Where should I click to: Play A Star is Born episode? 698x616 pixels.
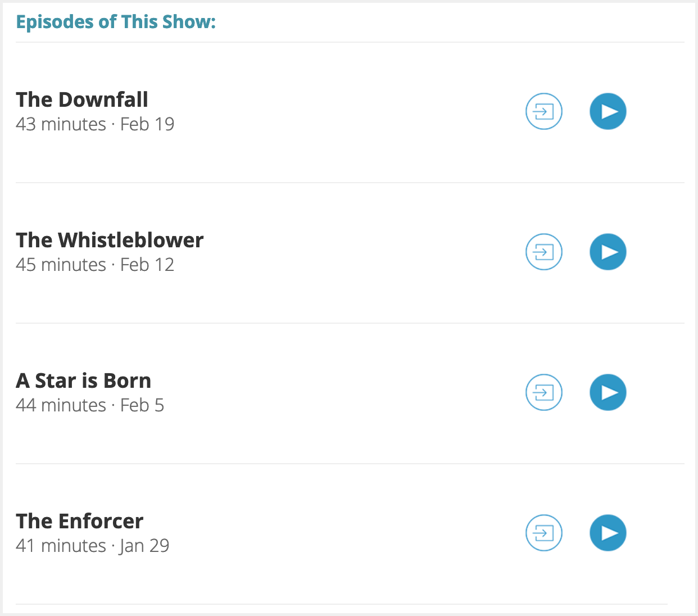(x=608, y=392)
